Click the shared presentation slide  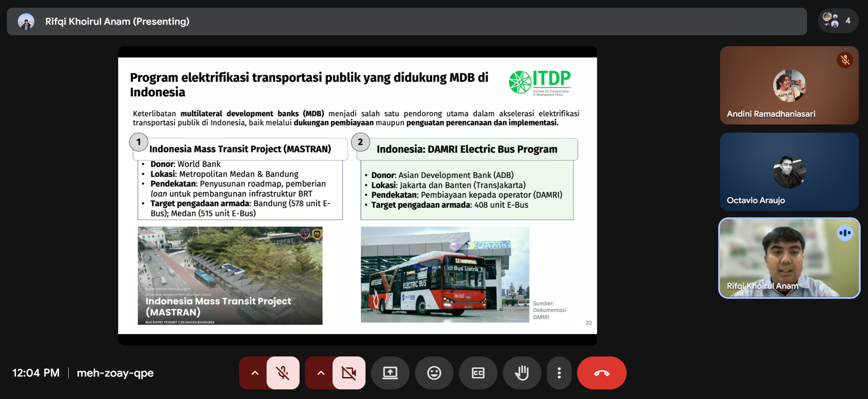tap(357, 195)
